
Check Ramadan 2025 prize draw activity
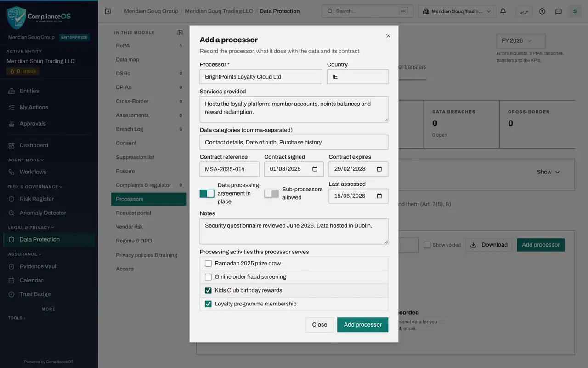click(x=208, y=264)
